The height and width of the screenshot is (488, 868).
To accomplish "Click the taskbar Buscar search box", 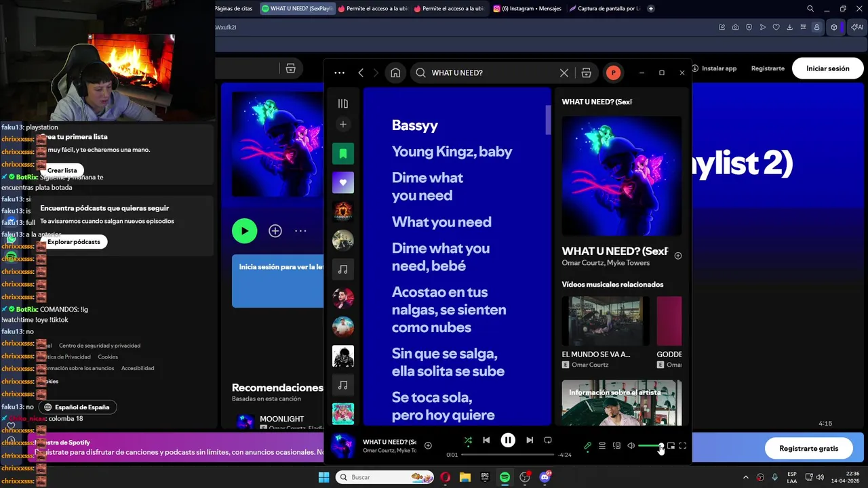I will coord(384,477).
